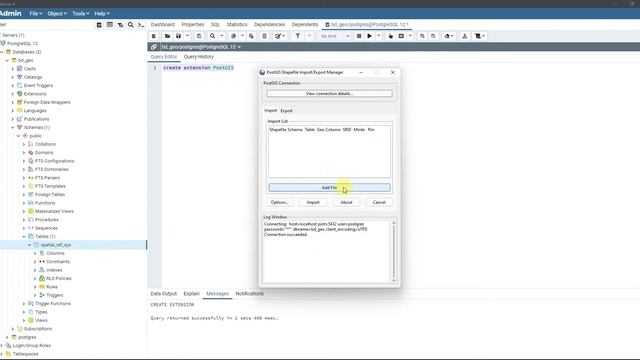The width and height of the screenshot is (640, 360).
Task: Click the Find magnifier in query toolbar
Action: pyautogui.click(x=213, y=36)
